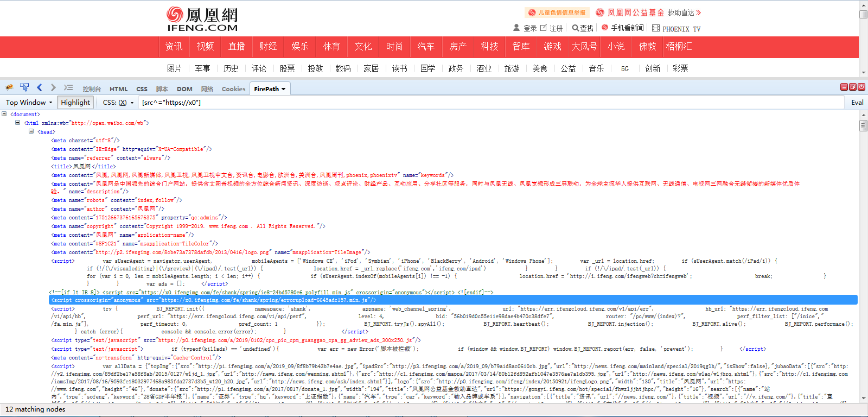Click the 登录 login link
Viewport: 868px width, 417px height.
530,28
